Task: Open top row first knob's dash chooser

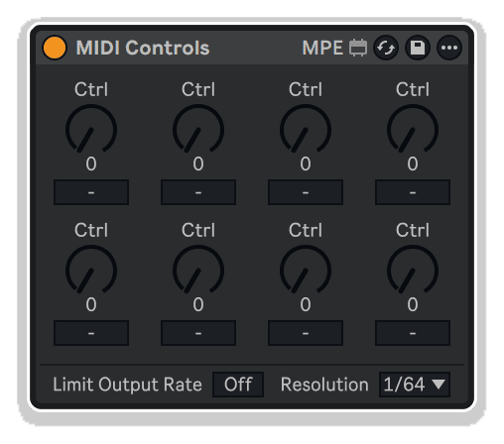Action: pyautogui.click(x=91, y=192)
